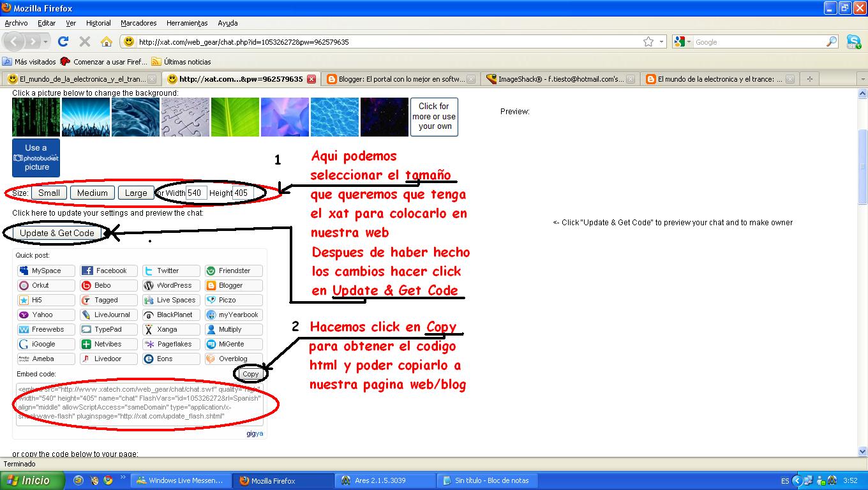The height and width of the screenshot is (490, 868).
Task: Post to Orkut quick post
Action: coord(46,285)
